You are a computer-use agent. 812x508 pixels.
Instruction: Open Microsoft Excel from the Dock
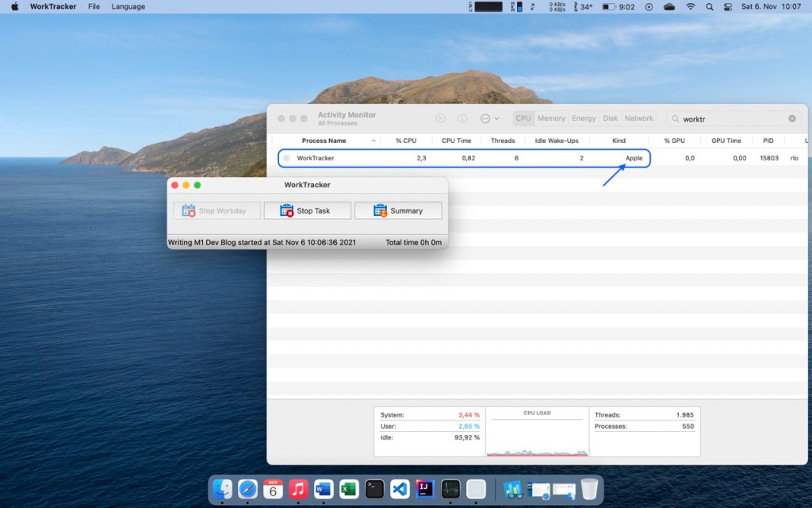[349, 489]
